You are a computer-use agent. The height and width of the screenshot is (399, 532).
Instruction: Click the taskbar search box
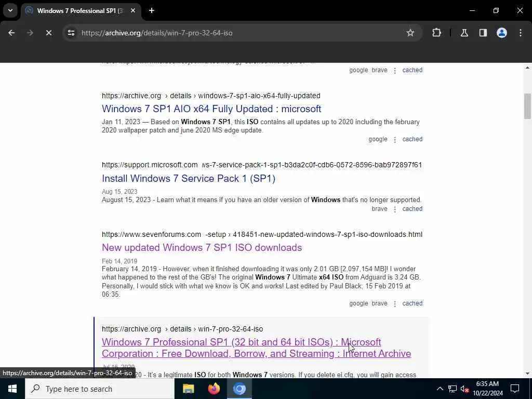(x=99, y=389)
